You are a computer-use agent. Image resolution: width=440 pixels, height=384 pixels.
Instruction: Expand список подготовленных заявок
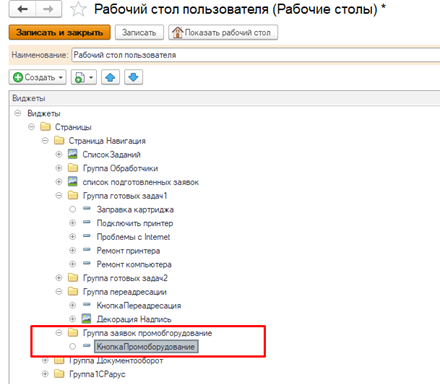tap(59, 182)
